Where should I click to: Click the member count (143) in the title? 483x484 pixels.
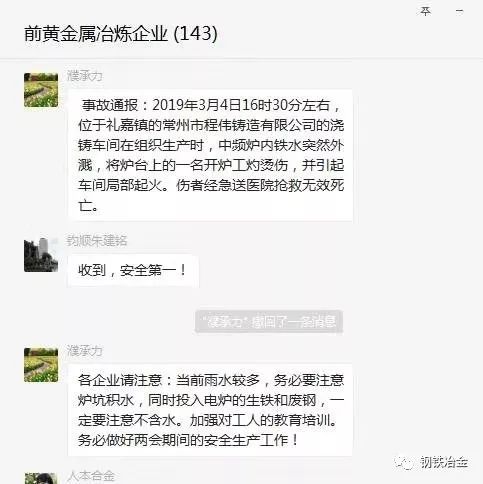coord(196,34)
